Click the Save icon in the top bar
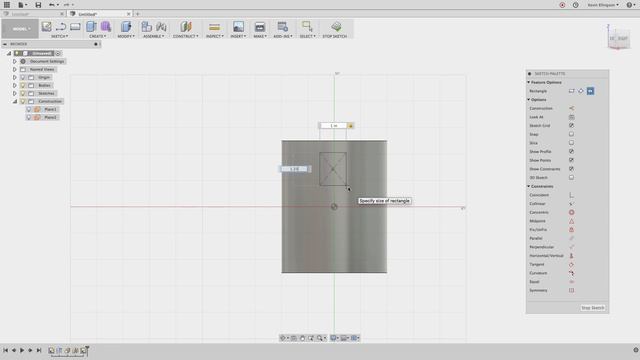Image resolution: width=640 pixels, height=360 pixels. pyautogui.click(x=38, y=5)
